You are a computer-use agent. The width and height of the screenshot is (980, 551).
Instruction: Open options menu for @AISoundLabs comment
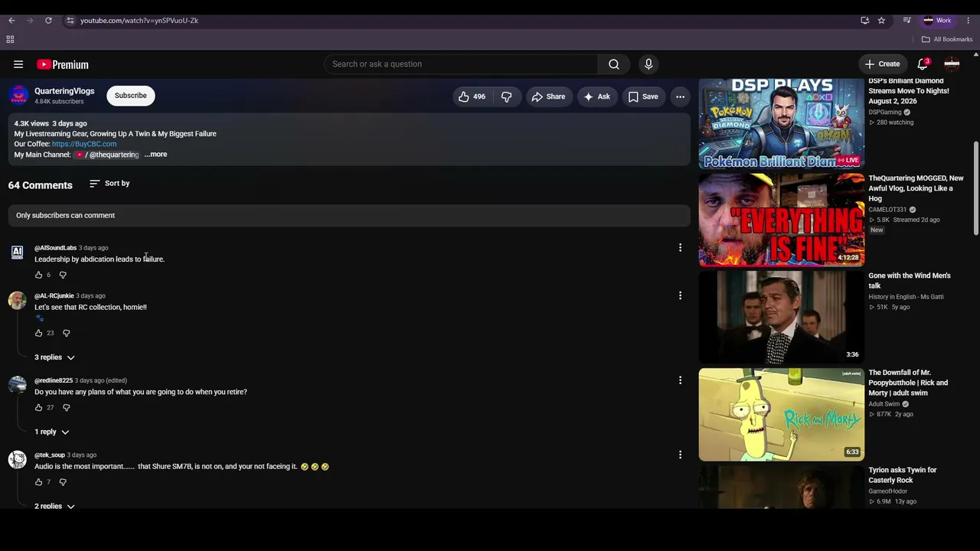coord(680,247)
